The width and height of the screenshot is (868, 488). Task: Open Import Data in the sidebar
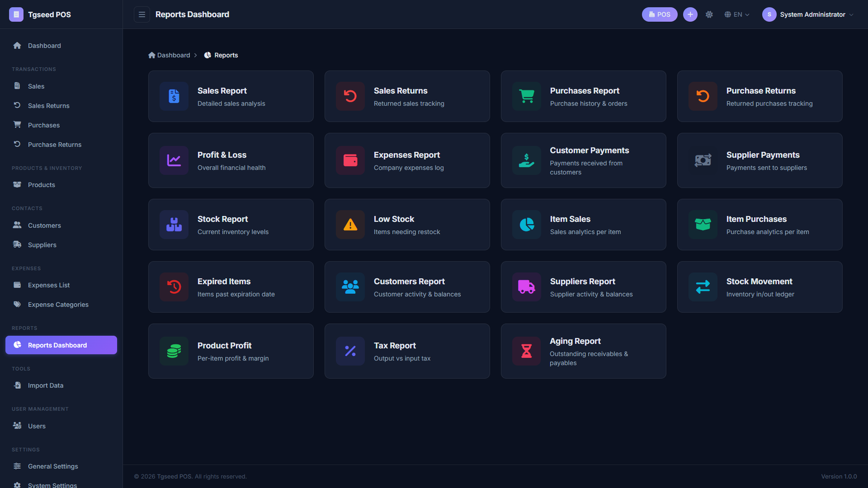61,386
